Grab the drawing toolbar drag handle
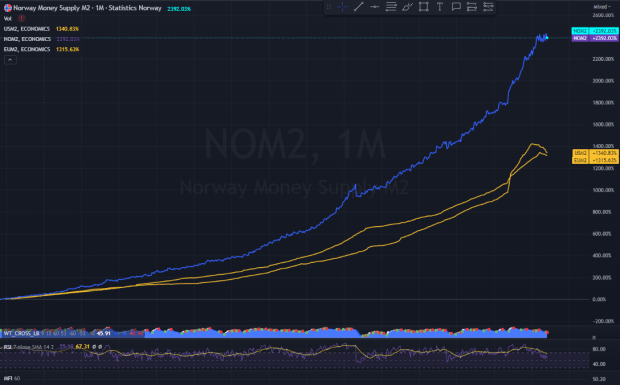The height and width of the screenshot is (385, 620). (x=329, y=7)
